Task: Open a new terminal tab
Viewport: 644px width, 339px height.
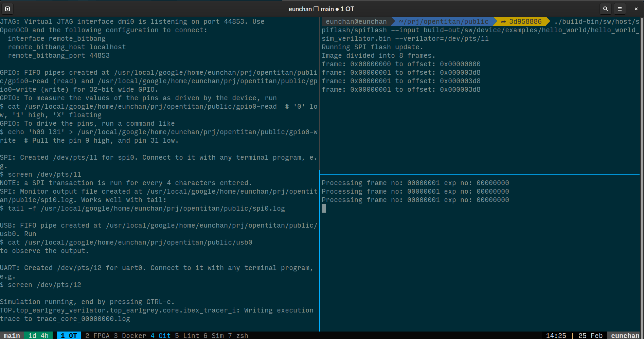Action: (7, 9)
